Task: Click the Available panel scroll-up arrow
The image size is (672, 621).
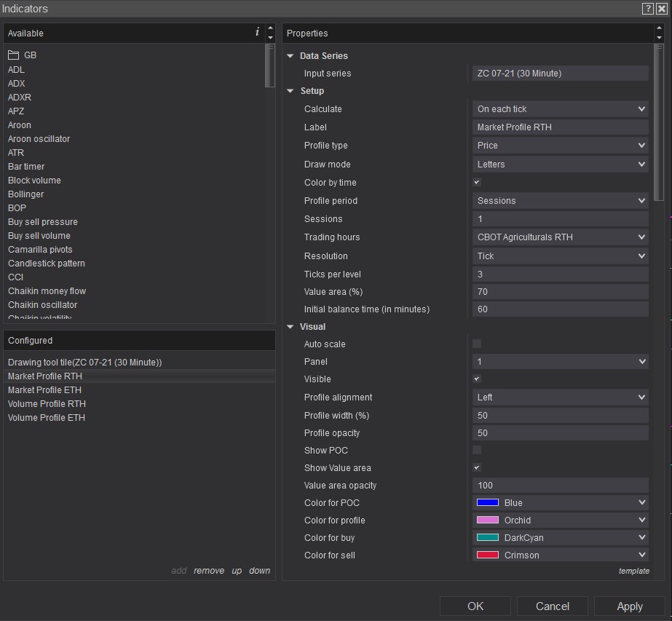Action: coord(271,29)
